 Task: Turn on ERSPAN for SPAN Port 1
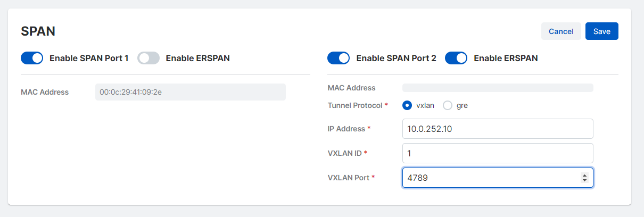tap(148, 58)
